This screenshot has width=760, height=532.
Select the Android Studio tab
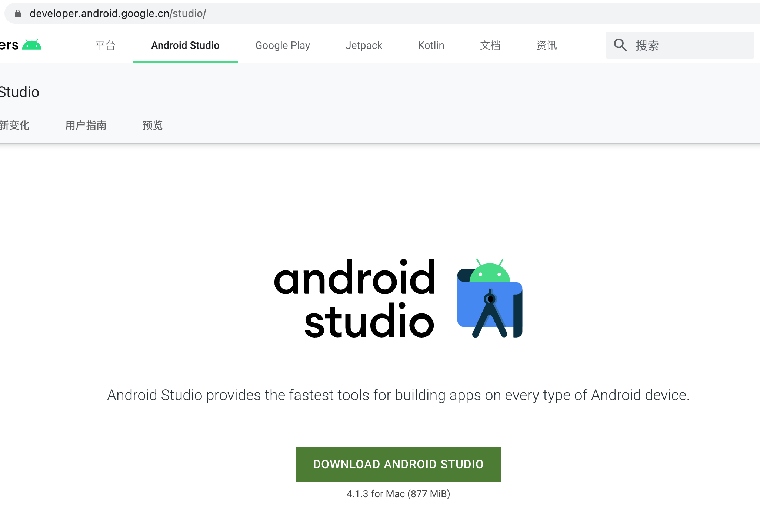click(x=185, y=45)
